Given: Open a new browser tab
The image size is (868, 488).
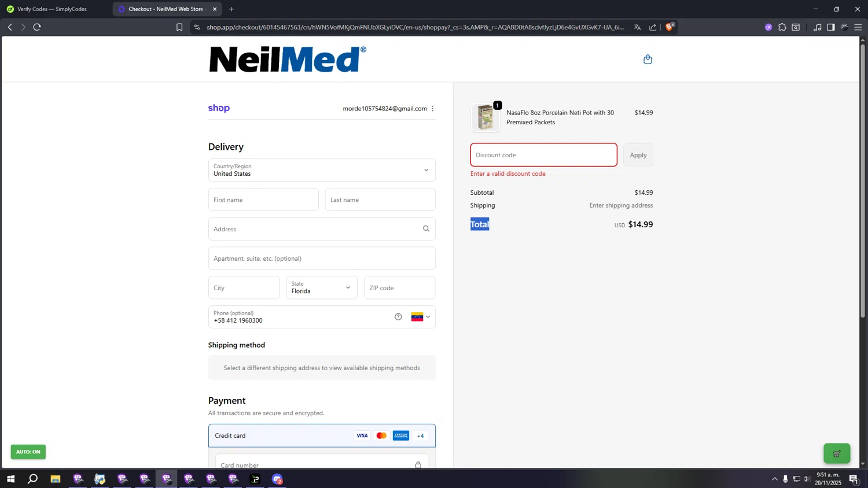Looking at the screenshot, I should tap(231, 9).
